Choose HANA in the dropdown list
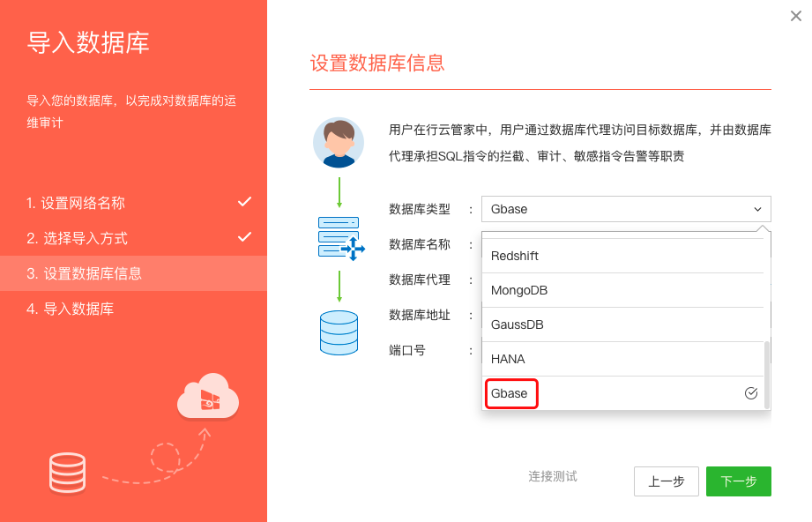 [x=623, y=359]
